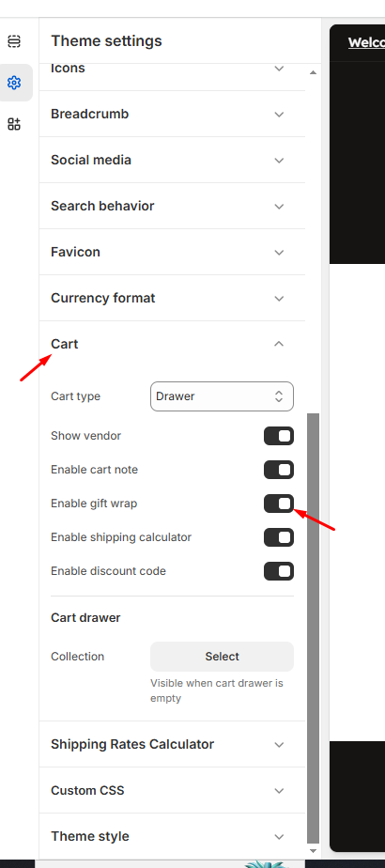385x868 pixels.
Task: Click the scrollbar down arrow
Action: 313,851
